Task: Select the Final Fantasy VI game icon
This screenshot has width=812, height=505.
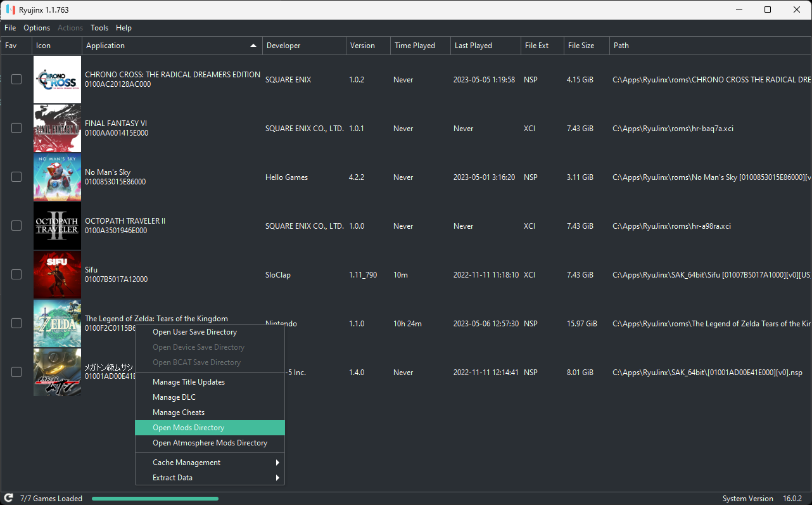Action: (57, 128)
